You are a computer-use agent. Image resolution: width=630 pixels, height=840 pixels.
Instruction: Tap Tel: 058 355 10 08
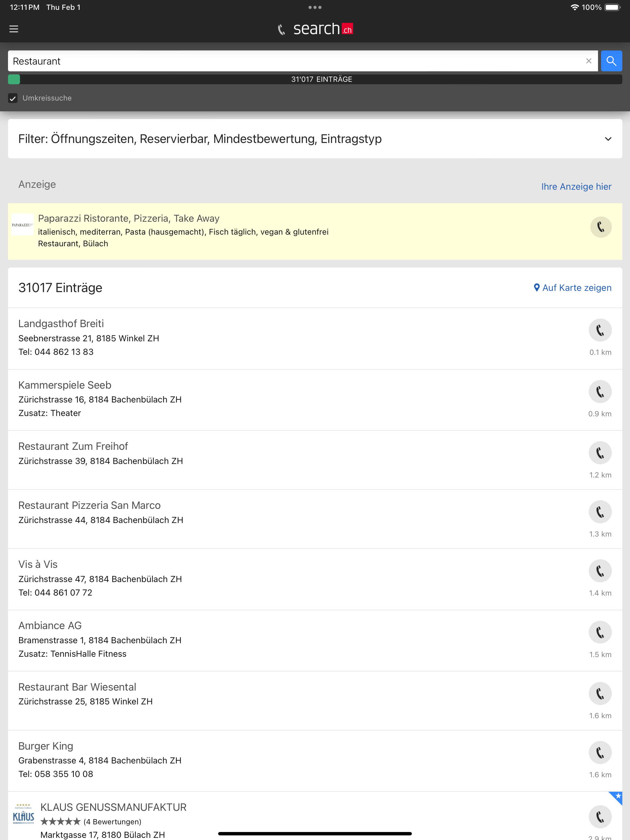56,774
